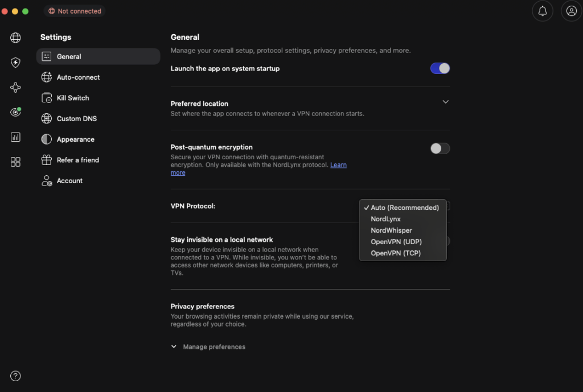
Task: Click the General settings sliders icon
Action: pos(47,56)
